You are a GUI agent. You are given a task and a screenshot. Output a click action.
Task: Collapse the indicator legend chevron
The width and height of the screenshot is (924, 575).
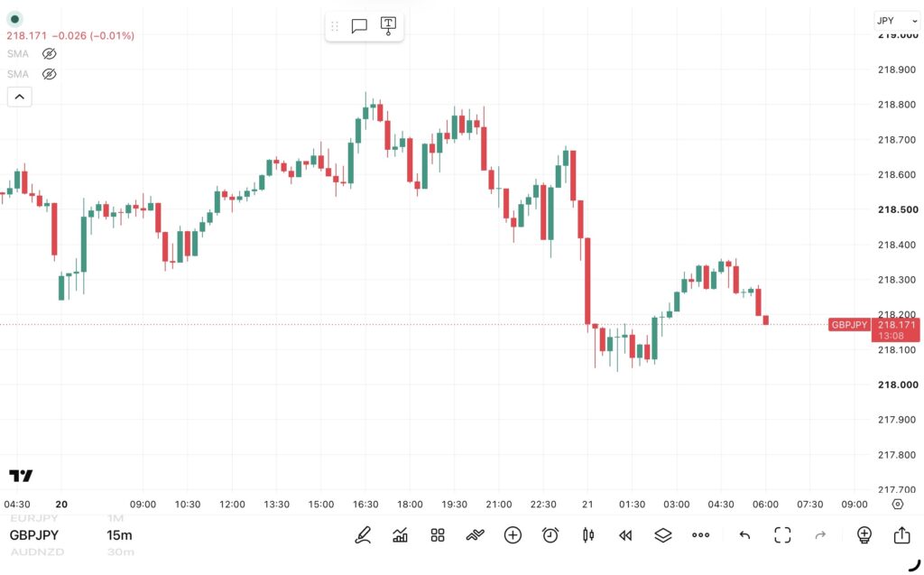20,97
